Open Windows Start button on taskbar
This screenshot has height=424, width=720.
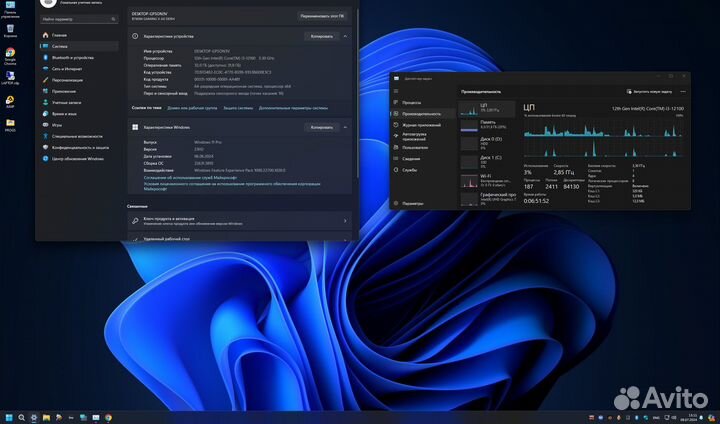pyautogui.click(x=9, y=418)
